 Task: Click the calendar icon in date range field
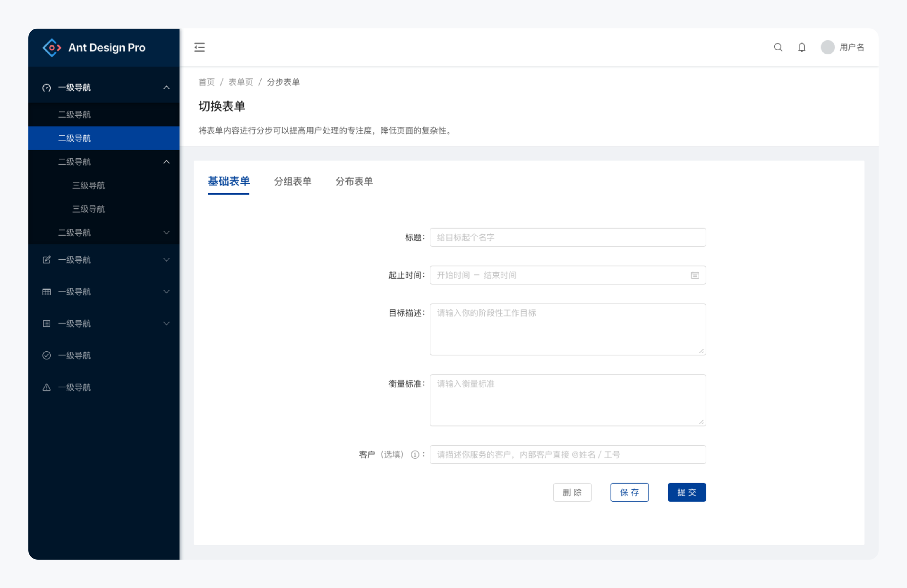(694, 275)
